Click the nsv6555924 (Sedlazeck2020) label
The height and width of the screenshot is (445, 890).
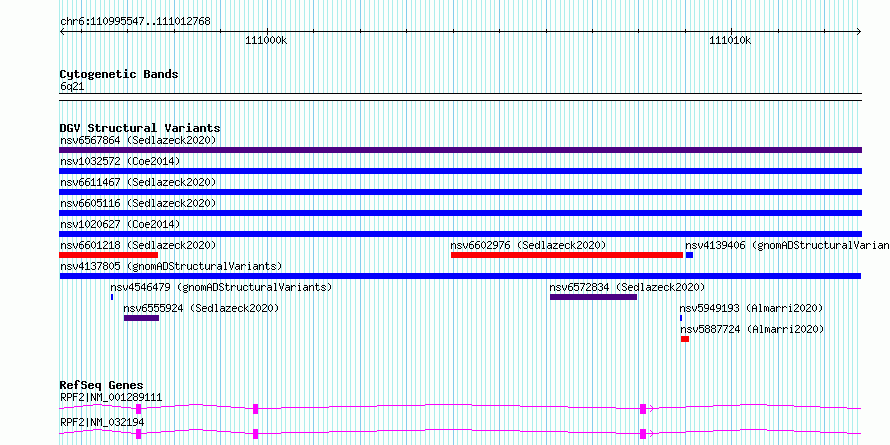(x=201, y=308)
